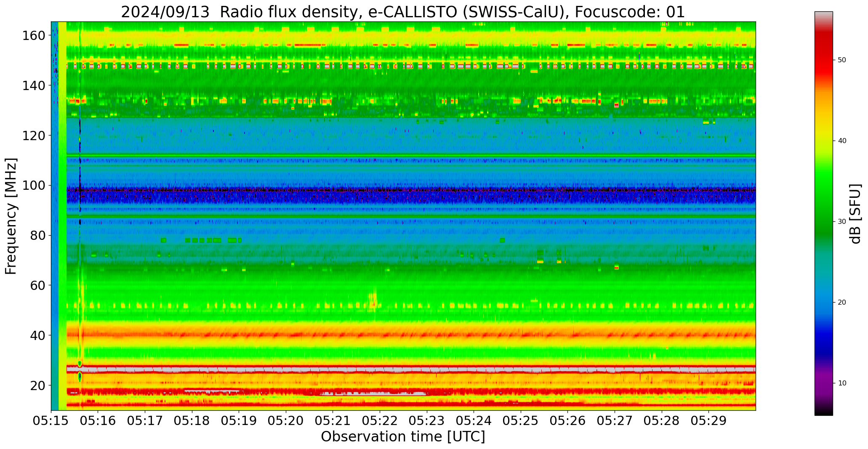Click the Frequency [MHz] axis label
The image size is (868, 449).
click(11, 216)
